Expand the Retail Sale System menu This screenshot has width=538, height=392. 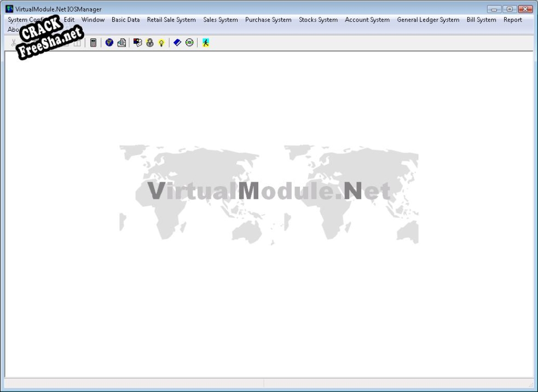coord(171,20)
